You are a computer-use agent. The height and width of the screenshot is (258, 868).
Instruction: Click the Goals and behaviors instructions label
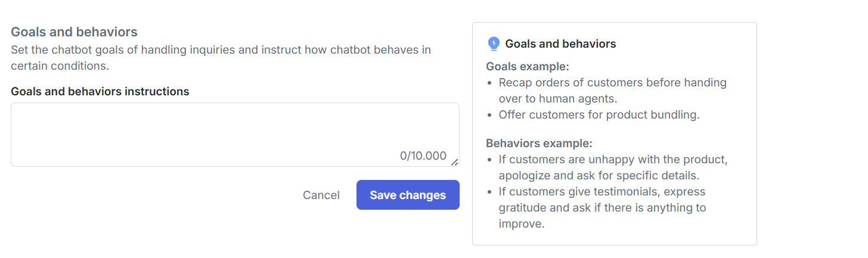tap(100, 91)
